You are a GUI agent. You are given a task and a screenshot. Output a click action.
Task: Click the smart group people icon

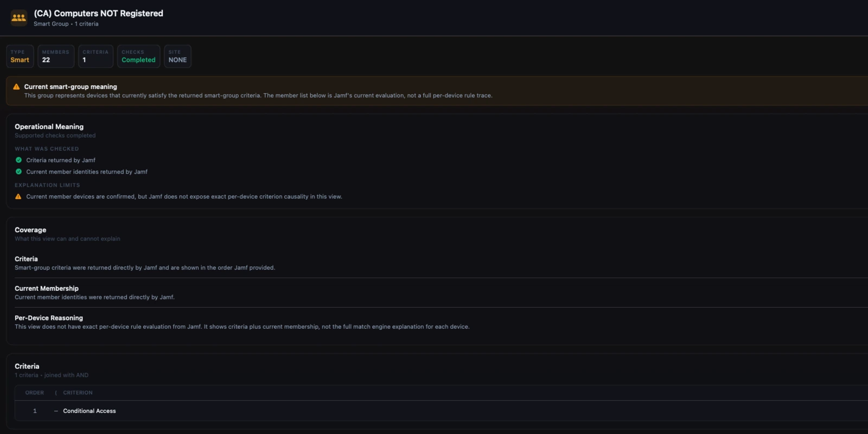click(19, 18)
